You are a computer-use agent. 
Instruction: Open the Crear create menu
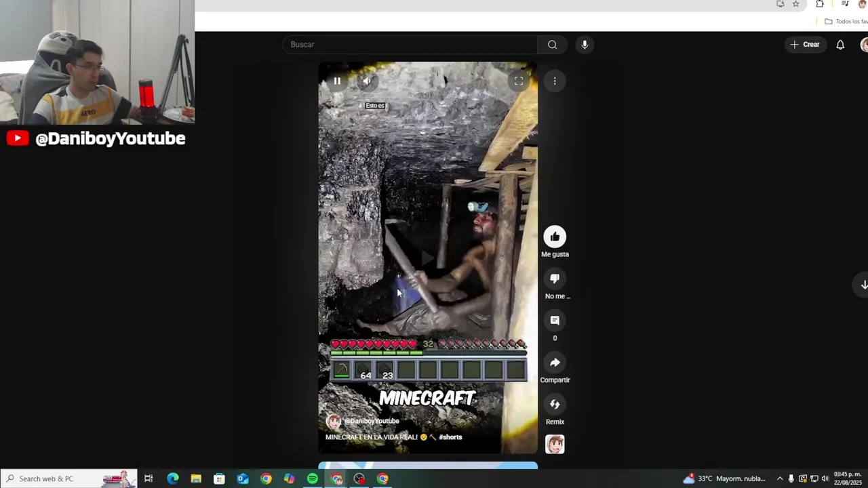(806, 45)
